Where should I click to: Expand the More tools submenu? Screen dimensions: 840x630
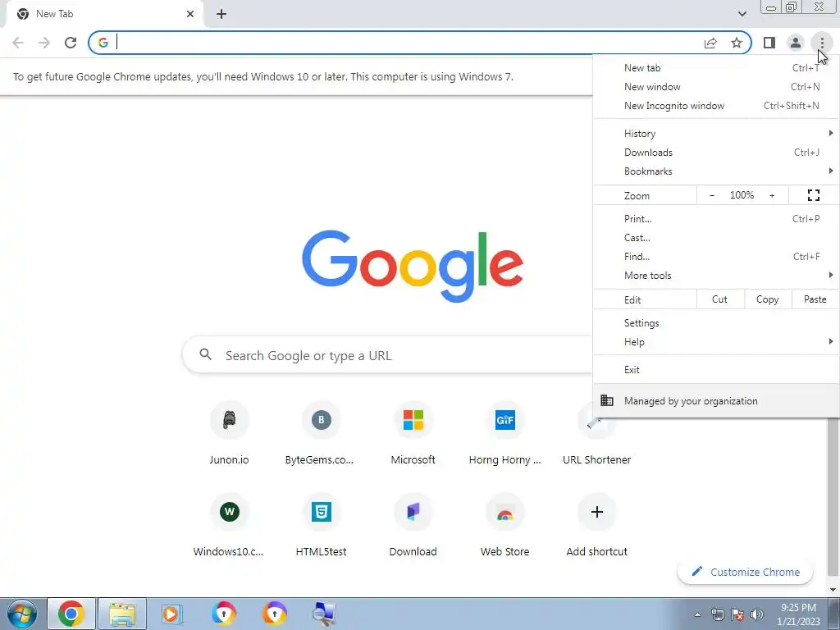716,276
